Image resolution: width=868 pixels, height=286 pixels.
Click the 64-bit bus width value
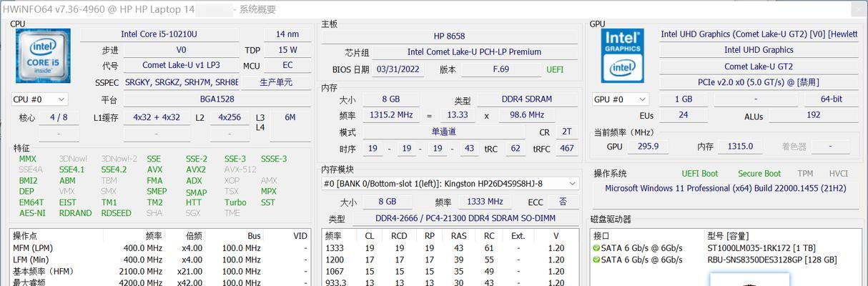tap(831, 99)
